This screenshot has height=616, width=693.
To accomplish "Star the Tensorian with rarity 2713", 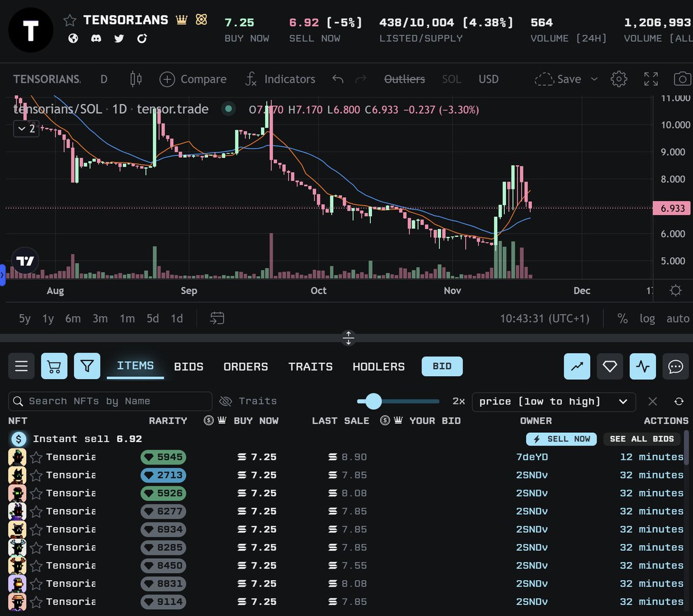I will [36, 475].
